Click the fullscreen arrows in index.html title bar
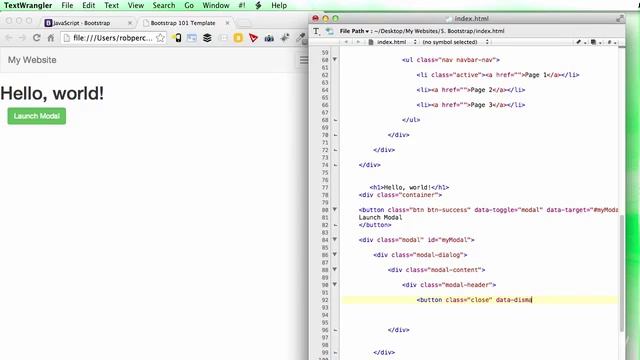 coord(620,18)
